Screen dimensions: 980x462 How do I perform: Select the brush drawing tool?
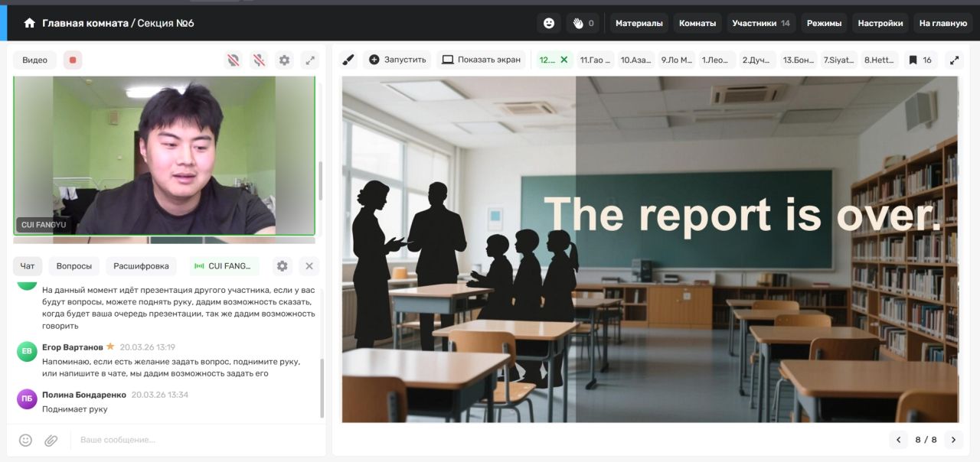pyautogui.click(x=348, y=60)
